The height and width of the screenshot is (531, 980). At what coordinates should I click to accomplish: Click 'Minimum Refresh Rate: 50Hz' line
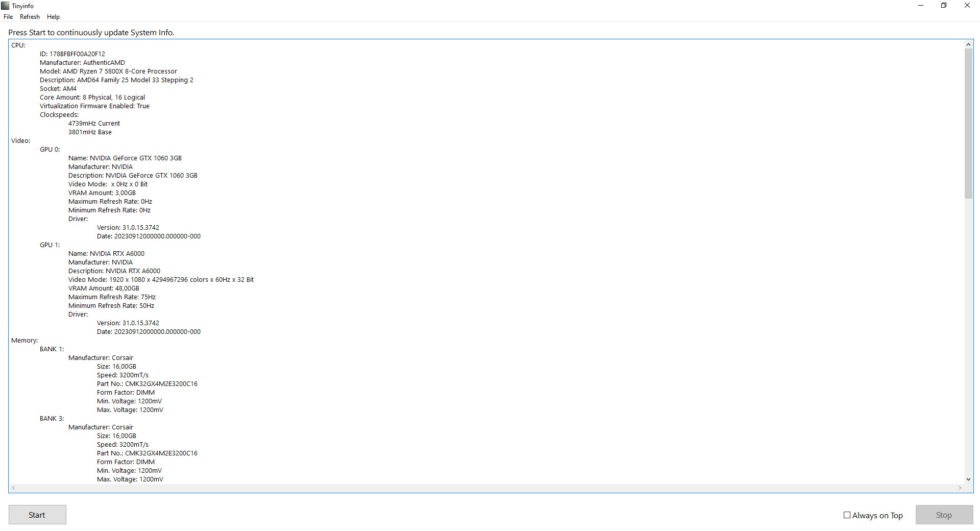pos(111,306)
